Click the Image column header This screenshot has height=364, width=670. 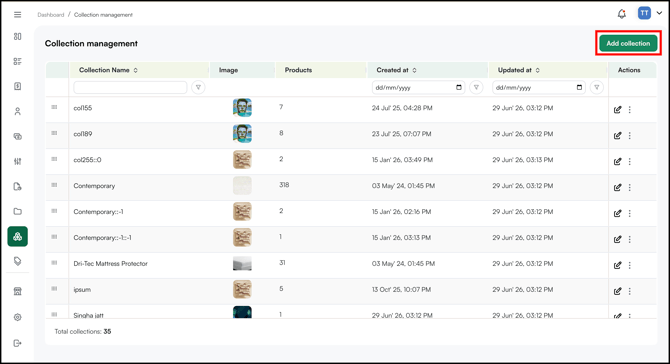229,70
